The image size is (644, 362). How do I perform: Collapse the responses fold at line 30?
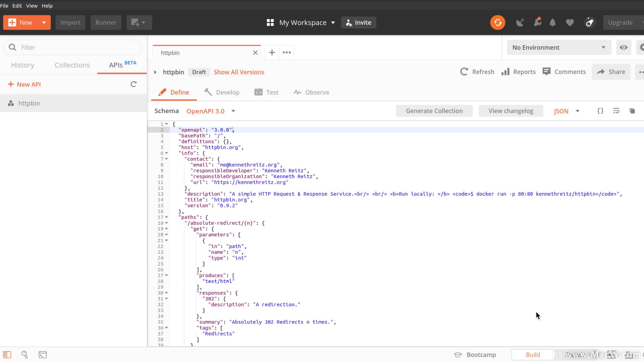point(166,293)
